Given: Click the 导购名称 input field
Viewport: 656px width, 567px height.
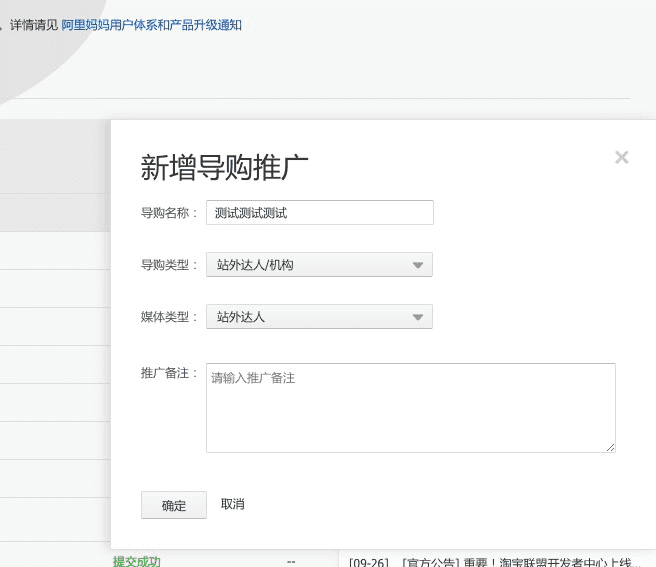Looking at the screenshot, I should (x=320, y=213).
